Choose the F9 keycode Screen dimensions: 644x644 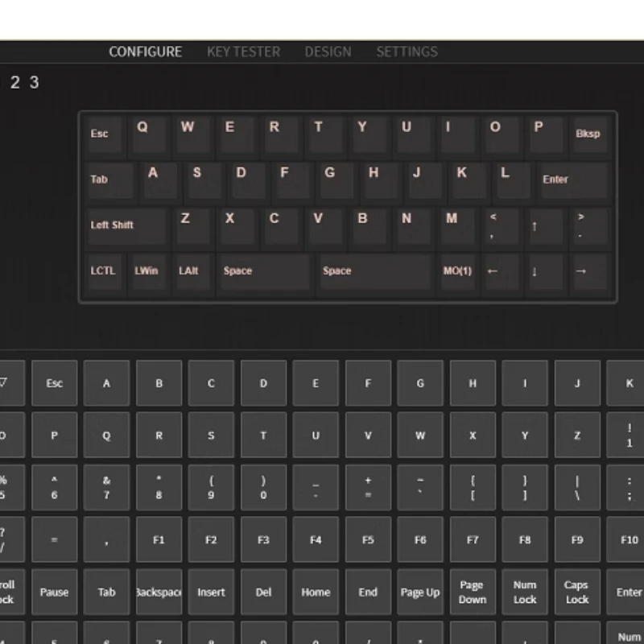pyautogui.click(x=577, y=539)
